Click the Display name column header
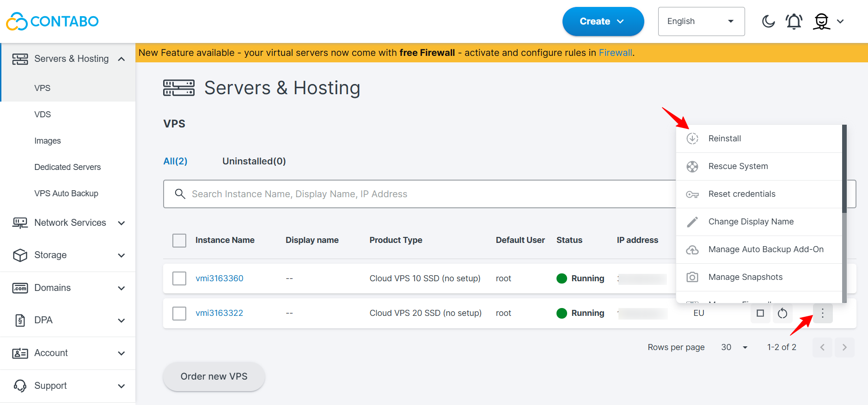The height and width of the screenshot is (405, 868). 312,240
